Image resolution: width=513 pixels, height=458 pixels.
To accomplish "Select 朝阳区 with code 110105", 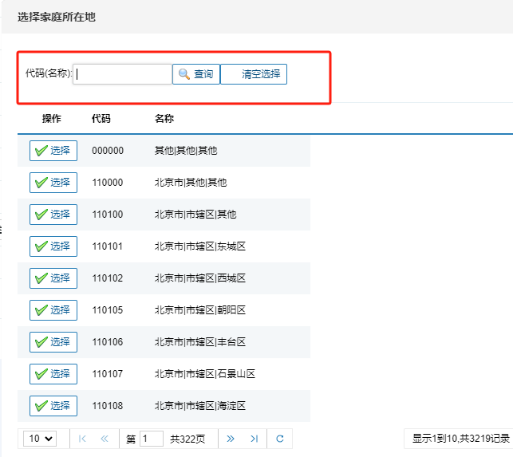I will pyautogui.click(x=53, y=310).
